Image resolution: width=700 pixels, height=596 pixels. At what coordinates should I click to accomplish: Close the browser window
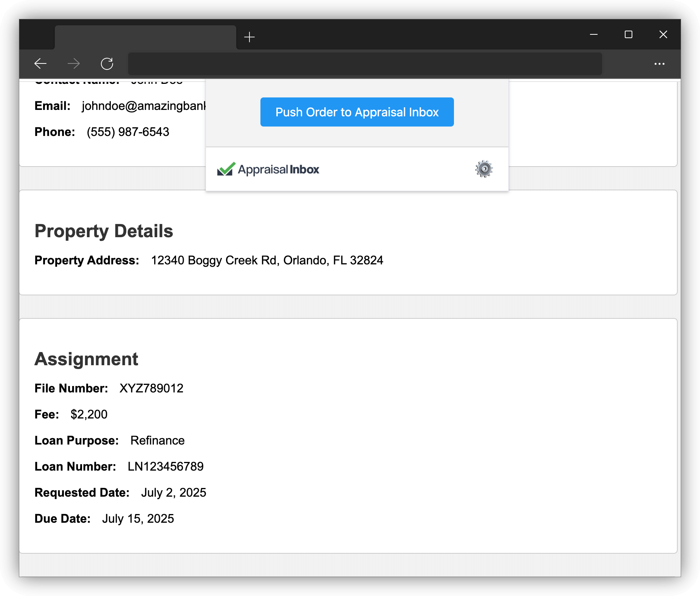point(663,35)
